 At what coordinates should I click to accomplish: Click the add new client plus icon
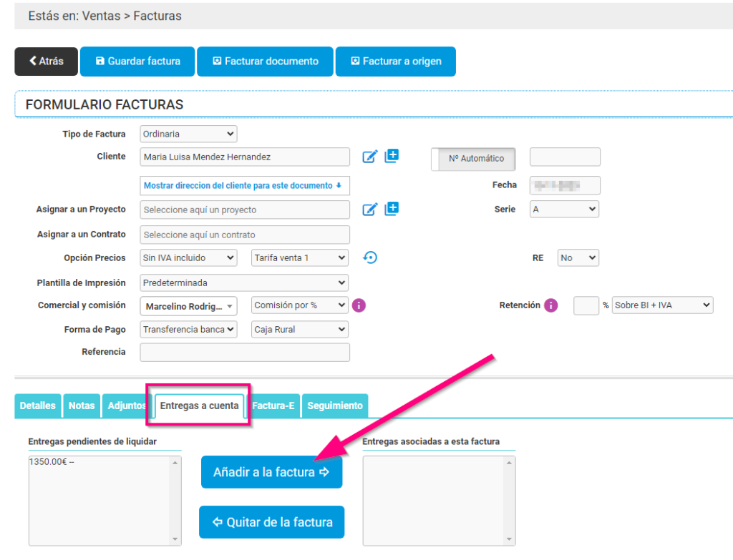point(392,156)
